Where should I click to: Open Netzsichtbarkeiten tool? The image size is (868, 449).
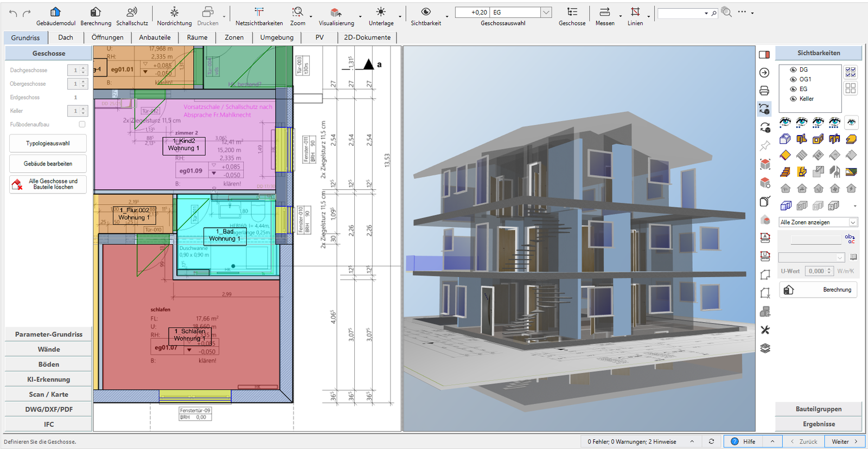click(259, 16)
